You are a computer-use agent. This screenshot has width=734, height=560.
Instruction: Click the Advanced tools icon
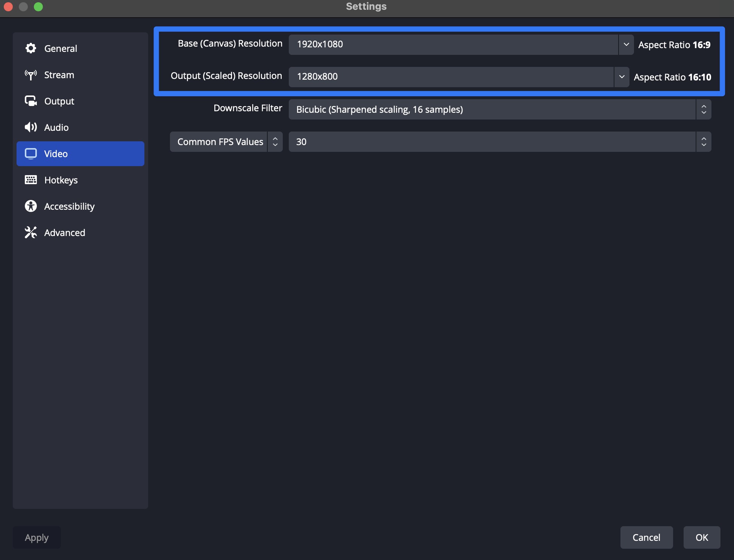click(30, 232)
